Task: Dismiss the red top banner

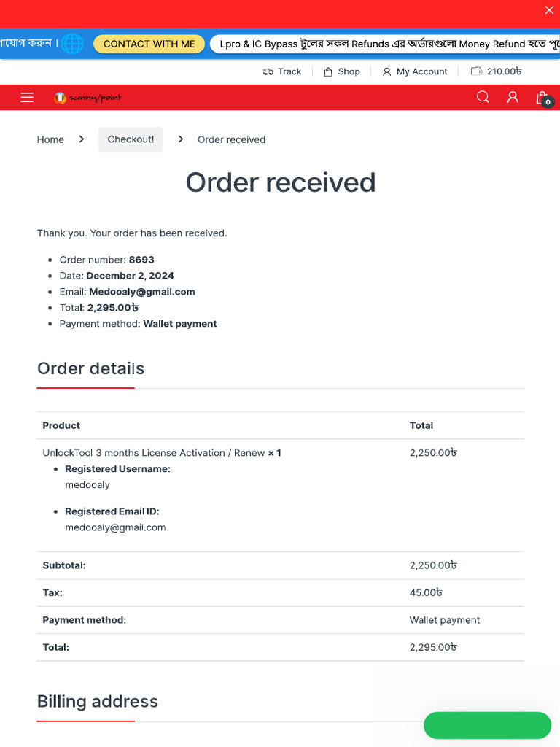Action: click(549, 10)
